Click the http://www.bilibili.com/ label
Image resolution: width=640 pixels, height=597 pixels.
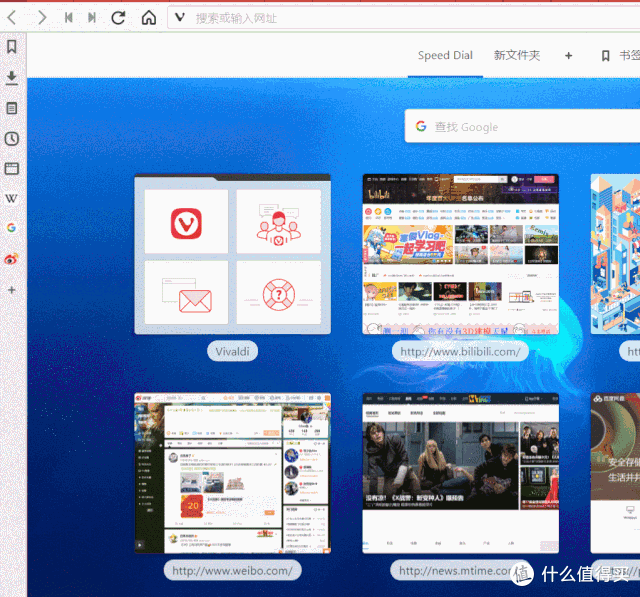(460, 351)
